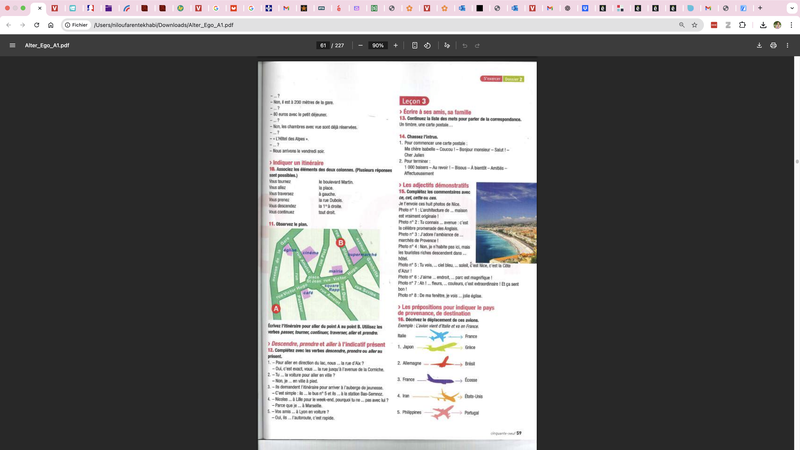This screenshot has width=800, height=450.
Task: Click the 90% zoom level field
Action: [378, 45]
